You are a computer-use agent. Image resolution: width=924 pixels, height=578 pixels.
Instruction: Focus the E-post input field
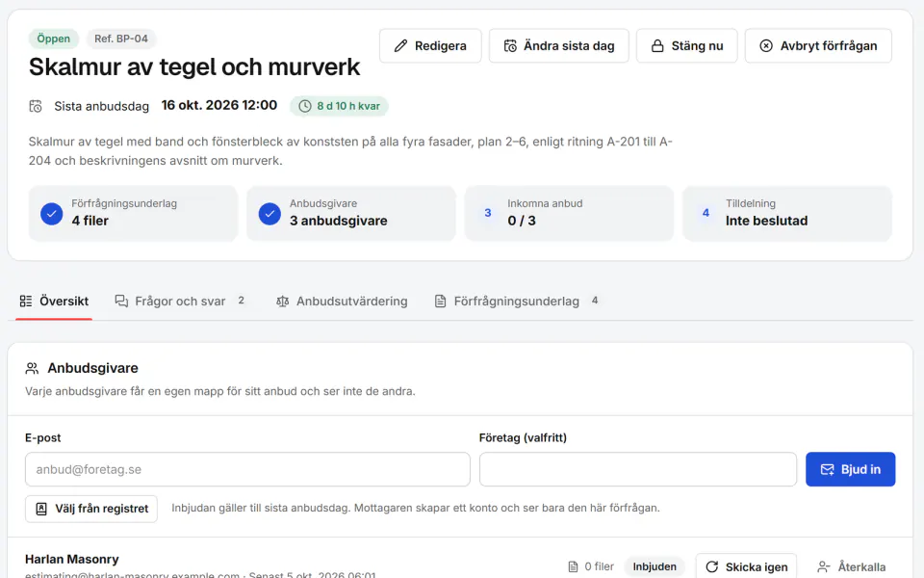(247, 469)
